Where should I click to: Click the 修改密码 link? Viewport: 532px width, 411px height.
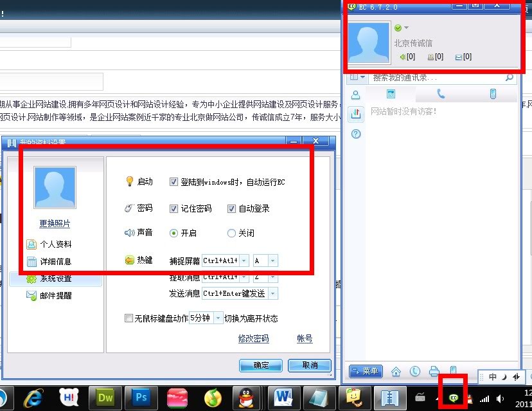pos(253,339)
